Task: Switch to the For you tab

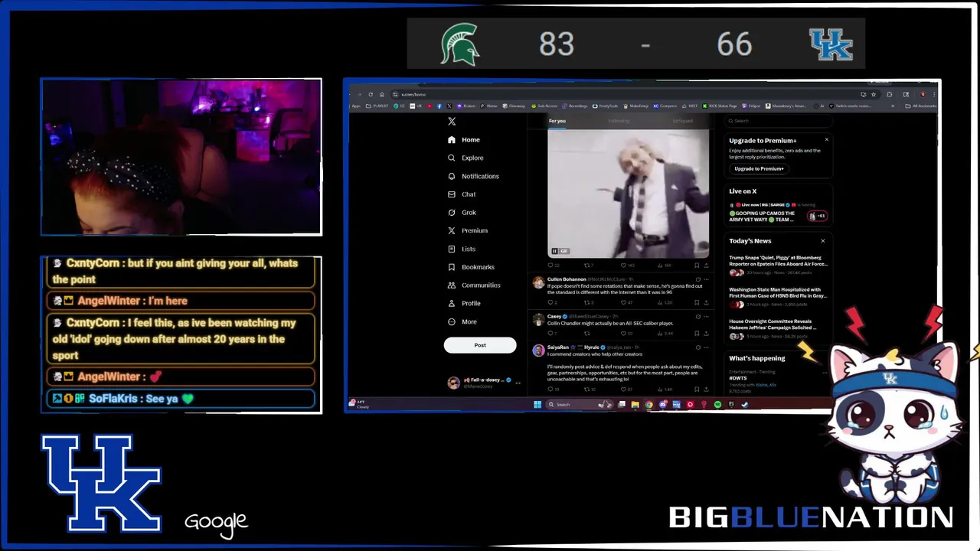Action: pyautogui.click(x=557, y=121)
